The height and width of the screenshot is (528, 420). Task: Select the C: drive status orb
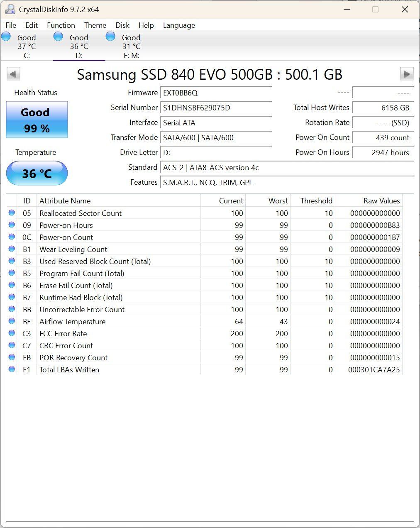(x=6, y=37)
